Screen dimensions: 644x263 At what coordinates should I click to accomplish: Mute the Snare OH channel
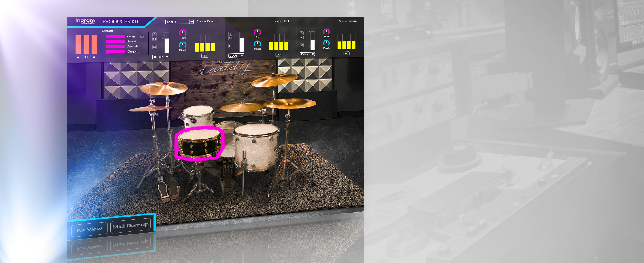click(x=230, y=38)
